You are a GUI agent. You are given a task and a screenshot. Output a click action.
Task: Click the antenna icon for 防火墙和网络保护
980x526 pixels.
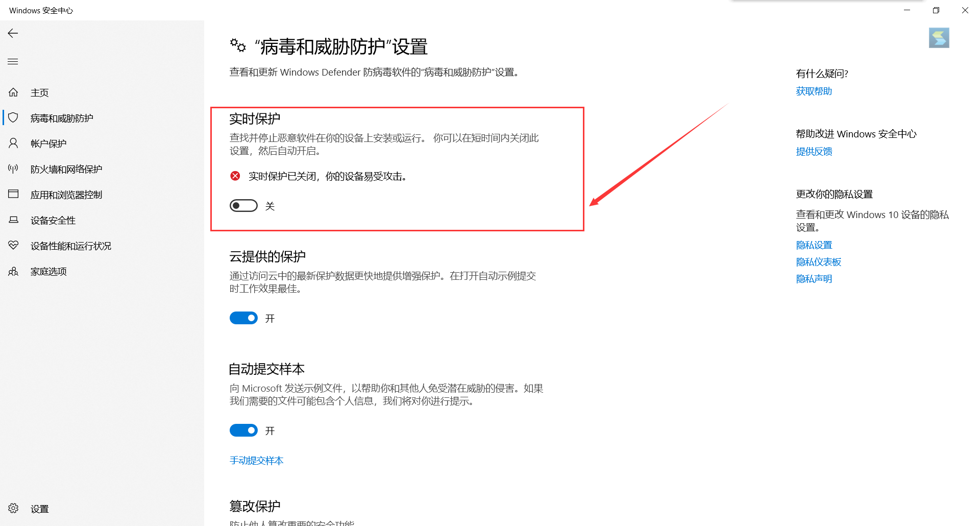[x=13, y=169]
